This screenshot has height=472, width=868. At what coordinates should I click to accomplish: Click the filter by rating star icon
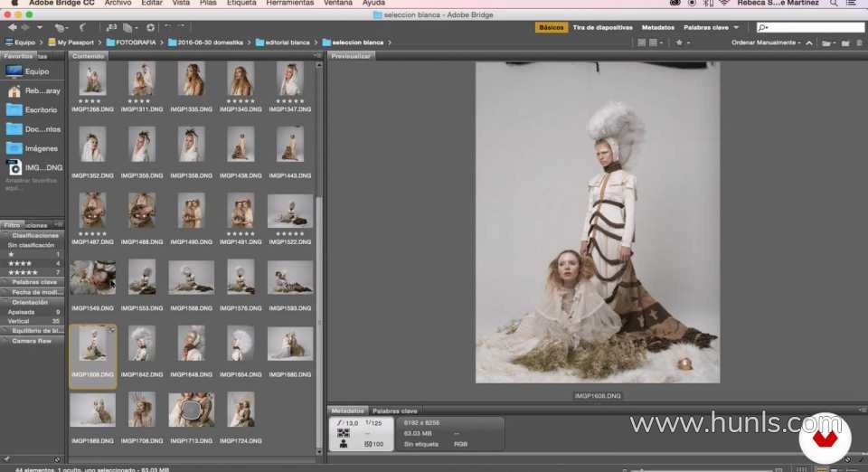(x=680, y=42)
